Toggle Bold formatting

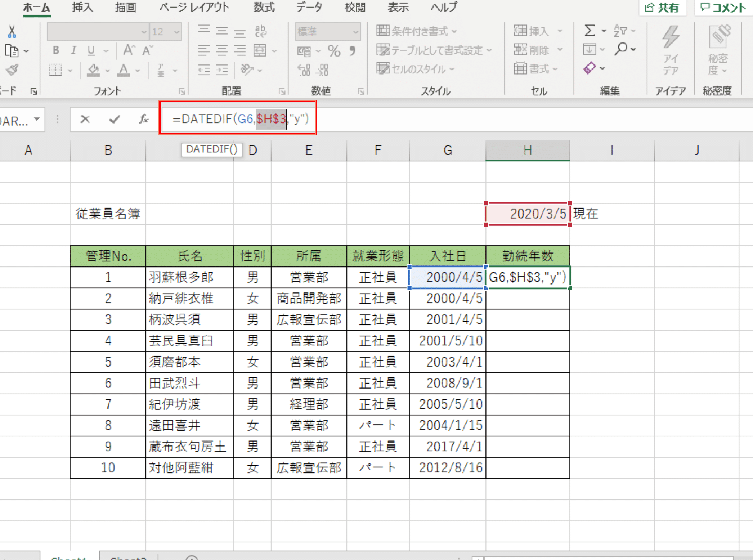click(x=56, y=50)
